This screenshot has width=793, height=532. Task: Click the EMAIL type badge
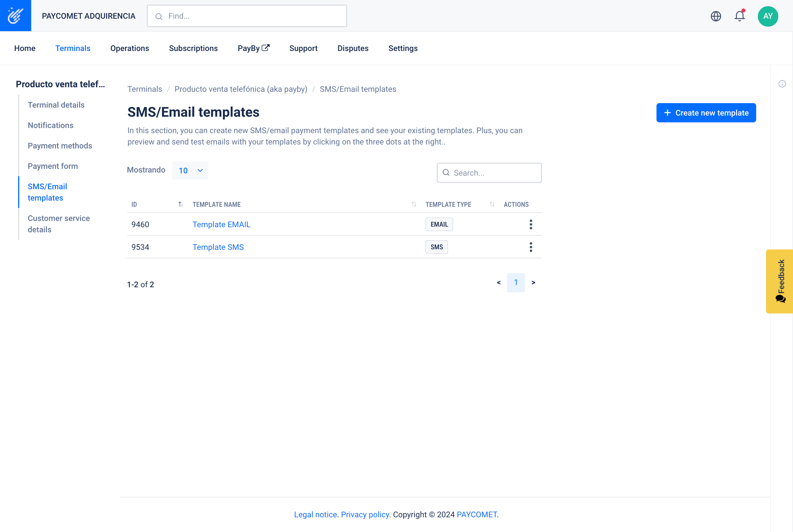click(x=439, y=224)
